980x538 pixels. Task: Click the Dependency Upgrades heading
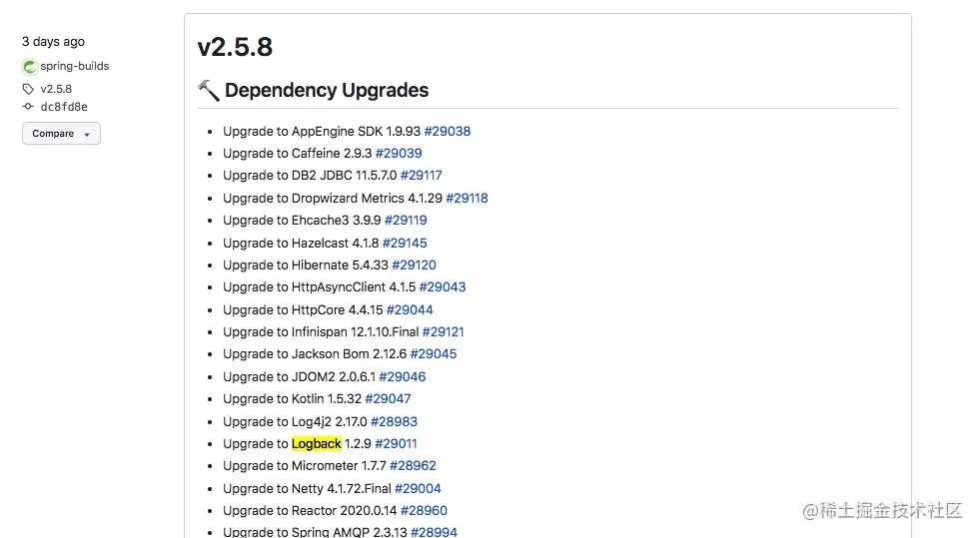pyautogui.click(x=327, y=91)
